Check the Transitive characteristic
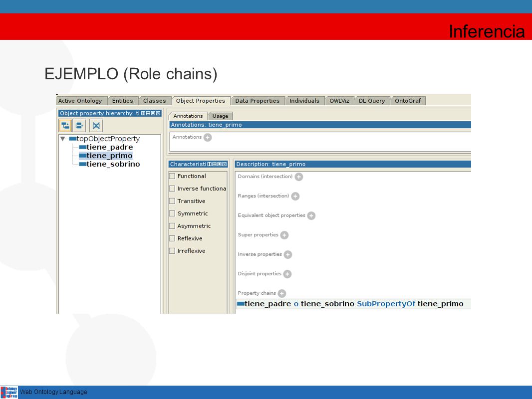 [x=172, y=201]
